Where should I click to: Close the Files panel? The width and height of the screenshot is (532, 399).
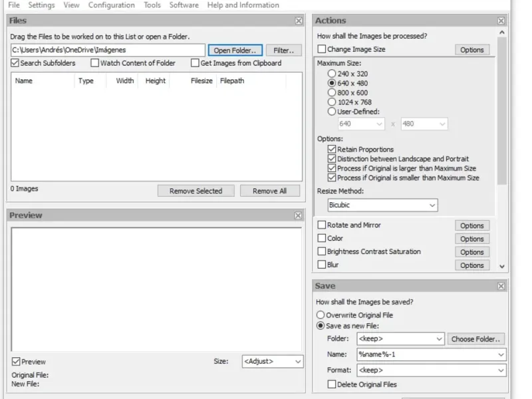click(x=299, y=21)
